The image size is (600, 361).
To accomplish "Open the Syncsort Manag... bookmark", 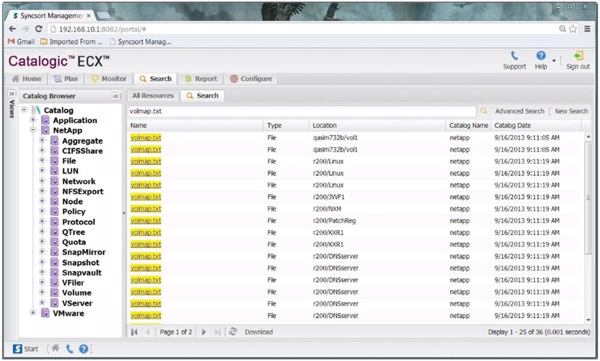I will [140, 42].
